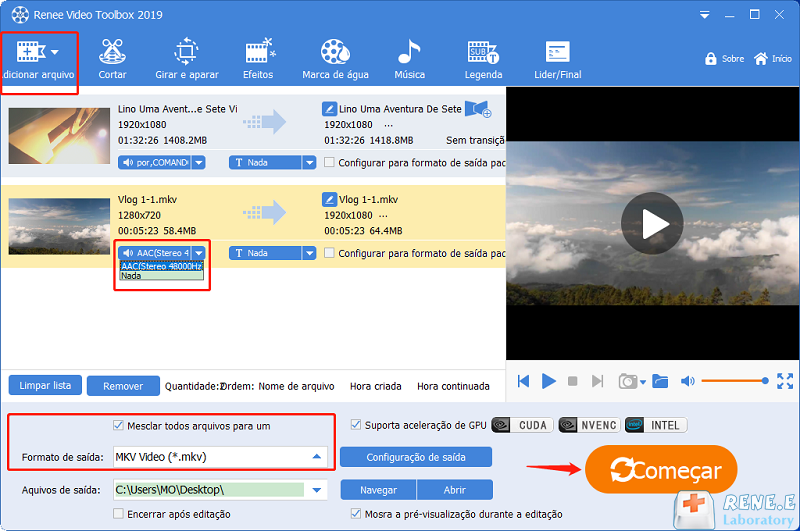
Task: Open the title bar dropdown menu arrow
Action: click(705, 15)
